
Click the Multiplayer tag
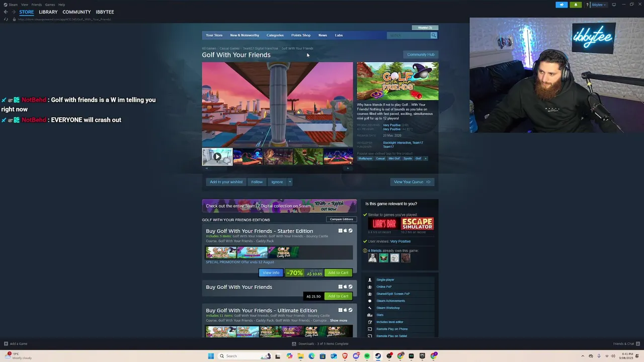365,158
